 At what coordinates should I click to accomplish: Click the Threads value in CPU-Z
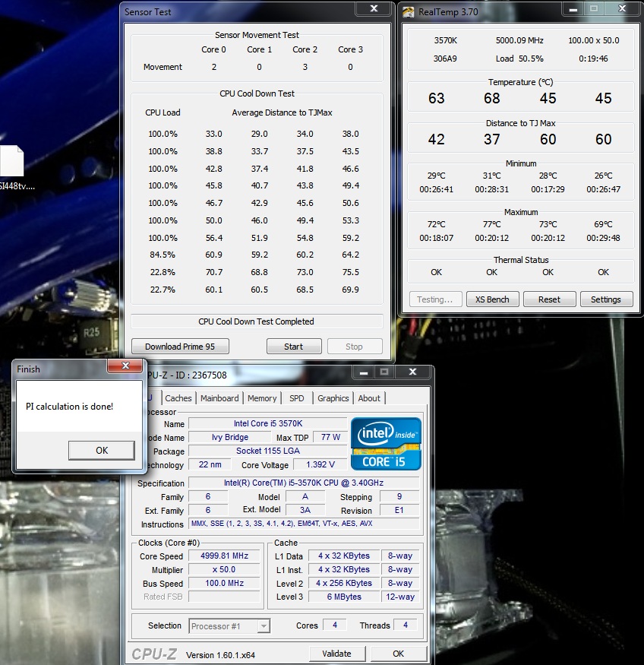pyautogui.click(x=406, y=625)
